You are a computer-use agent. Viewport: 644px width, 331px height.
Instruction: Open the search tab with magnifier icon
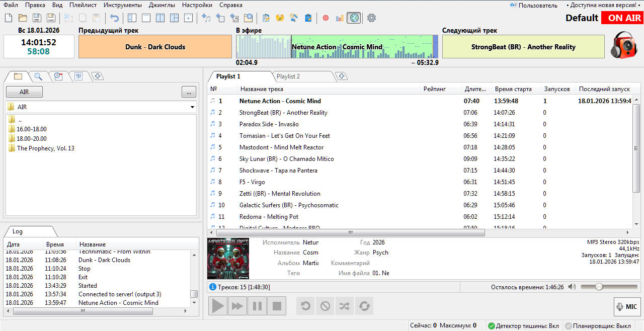[x=38, y=76]
